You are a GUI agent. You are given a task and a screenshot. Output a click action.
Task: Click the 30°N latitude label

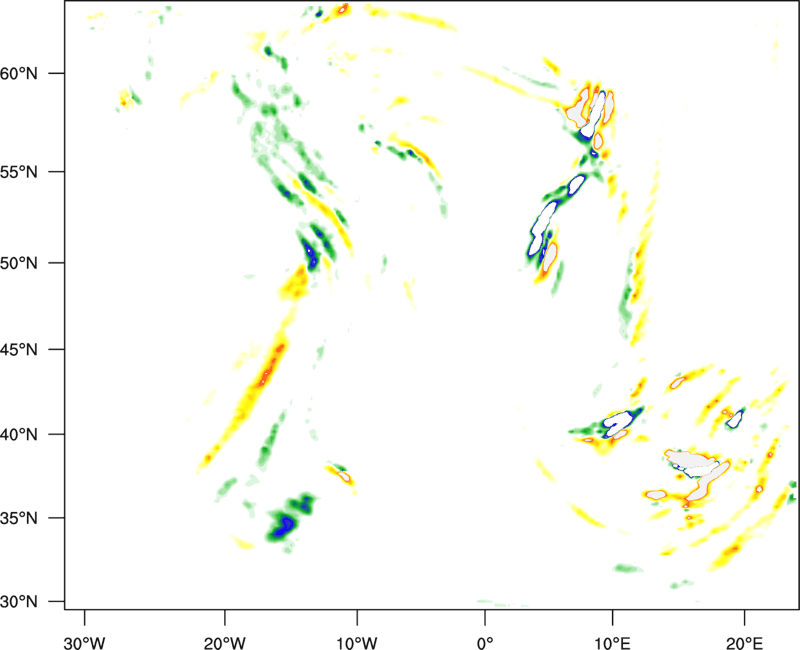pos(19,602)
